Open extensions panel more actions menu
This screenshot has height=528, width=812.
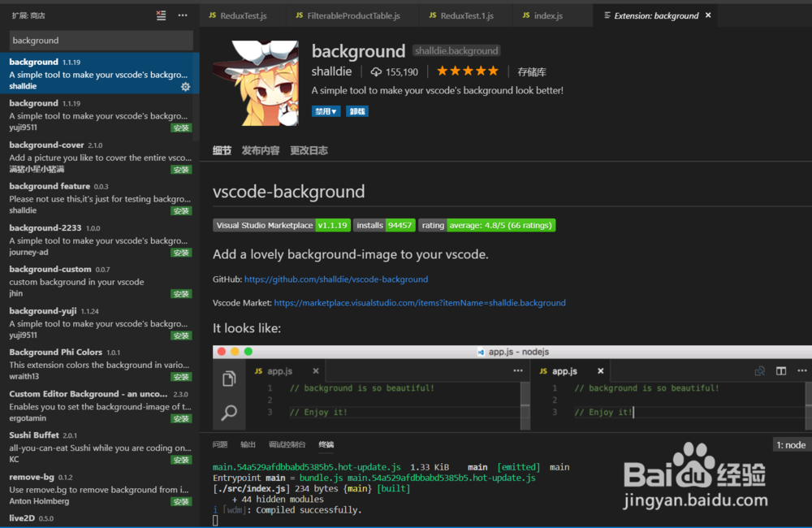pos(183,15)
